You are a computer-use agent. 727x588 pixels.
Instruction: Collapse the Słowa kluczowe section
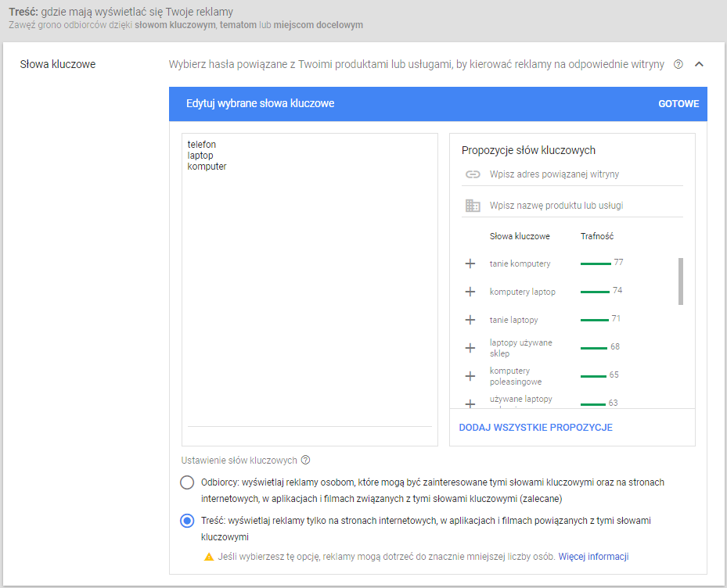699,64
